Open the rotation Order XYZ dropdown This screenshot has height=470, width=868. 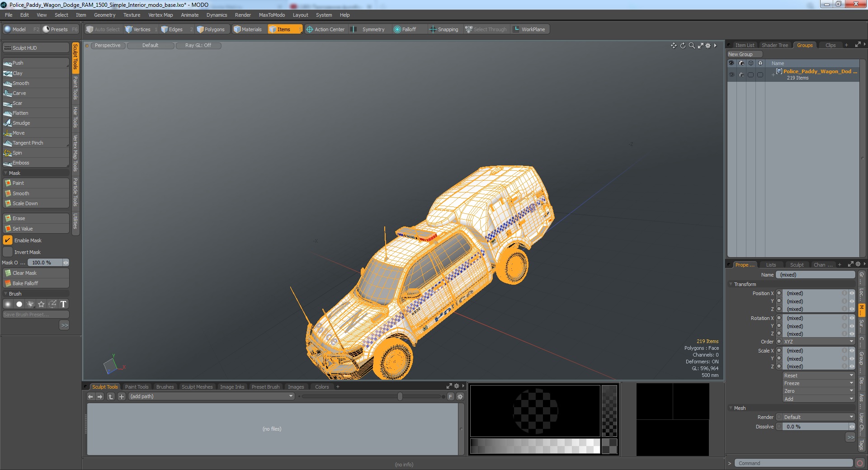point(818,342)
